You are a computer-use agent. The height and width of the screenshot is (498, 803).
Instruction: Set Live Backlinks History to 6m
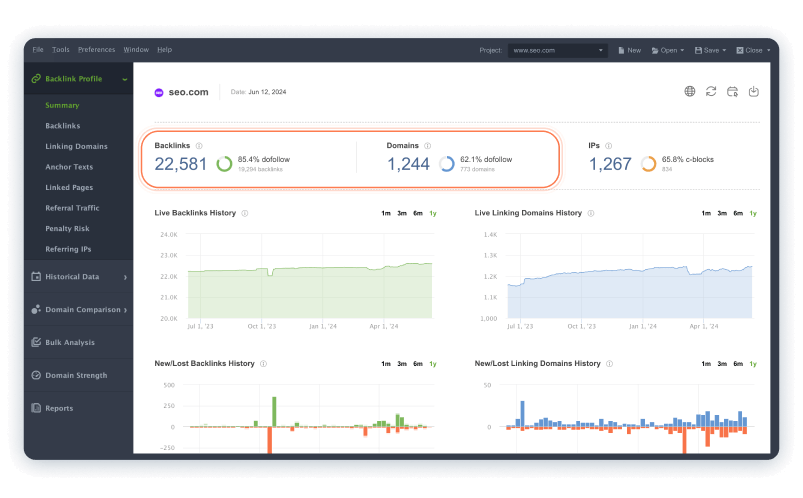[x=418, y=213]
